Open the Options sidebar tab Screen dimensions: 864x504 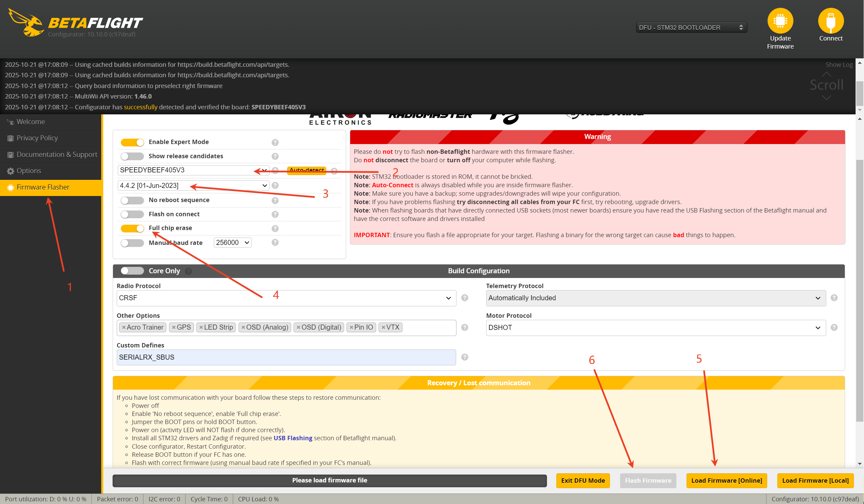pyautogui.click(x=29, y=171)
